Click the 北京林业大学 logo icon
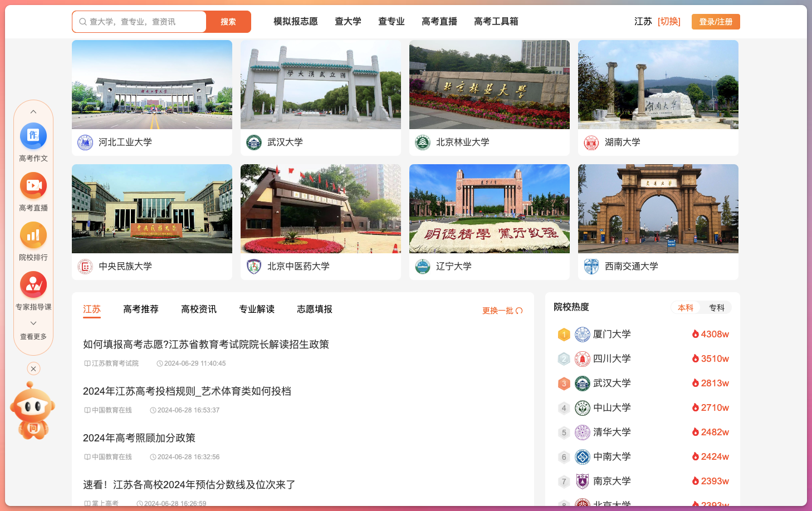The height and width of the screenshot is (511, 812). click(x=423, y=143)
